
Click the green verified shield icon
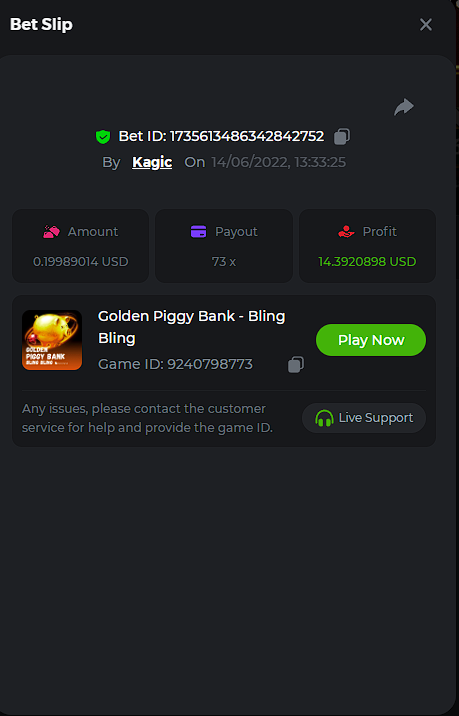click(x=103, y=137)
